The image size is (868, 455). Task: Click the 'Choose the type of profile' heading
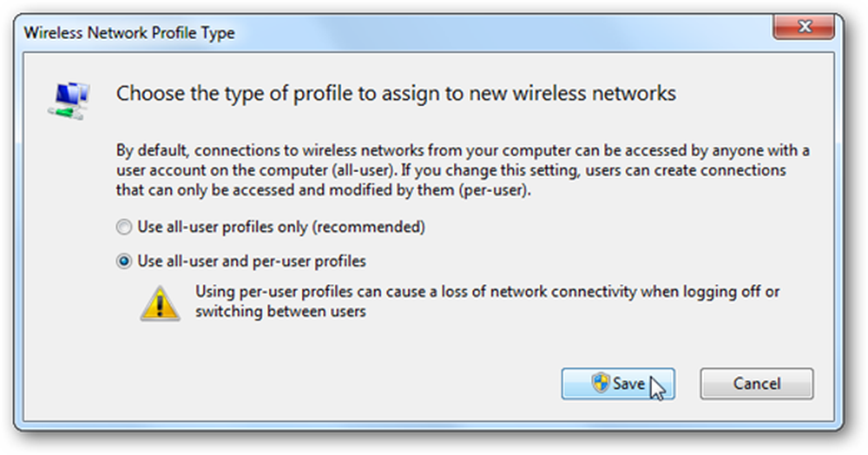click(396, 94)
